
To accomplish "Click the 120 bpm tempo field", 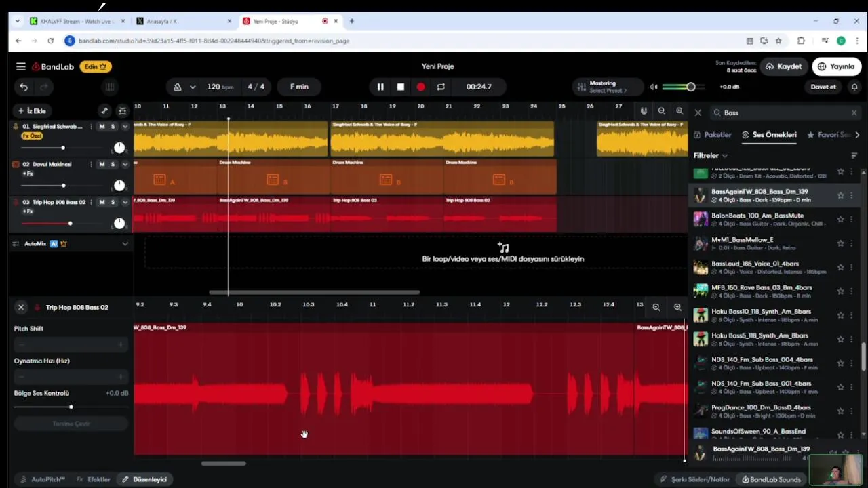I will point(220,87).
